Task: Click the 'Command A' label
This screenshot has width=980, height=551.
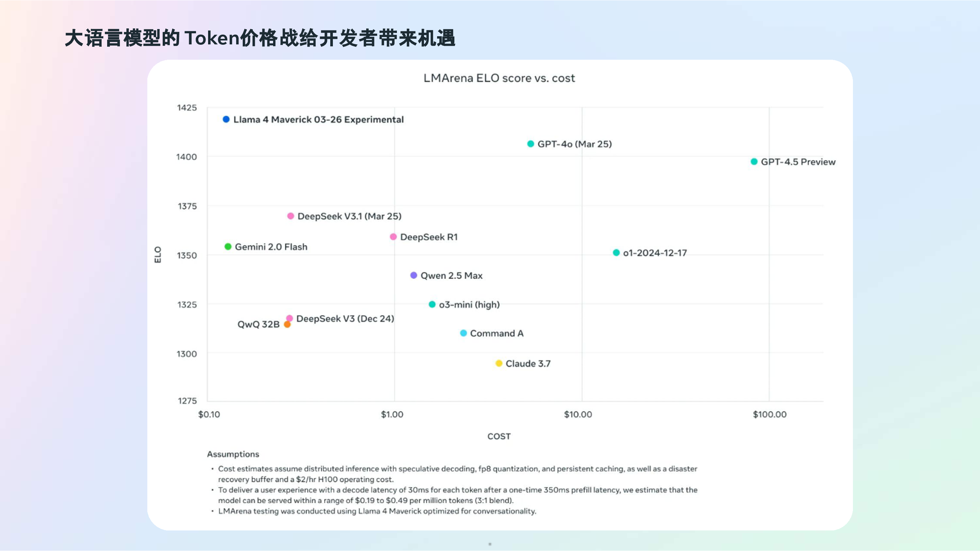Action: 497,334
